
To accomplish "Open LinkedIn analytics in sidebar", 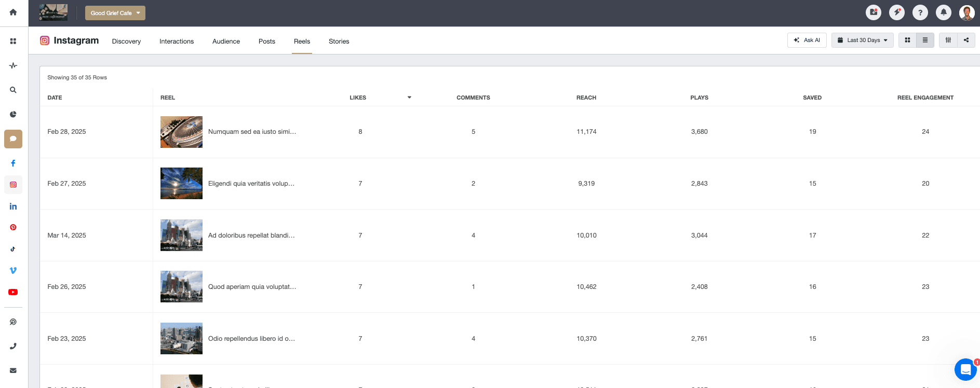I will tap(13, 206).
